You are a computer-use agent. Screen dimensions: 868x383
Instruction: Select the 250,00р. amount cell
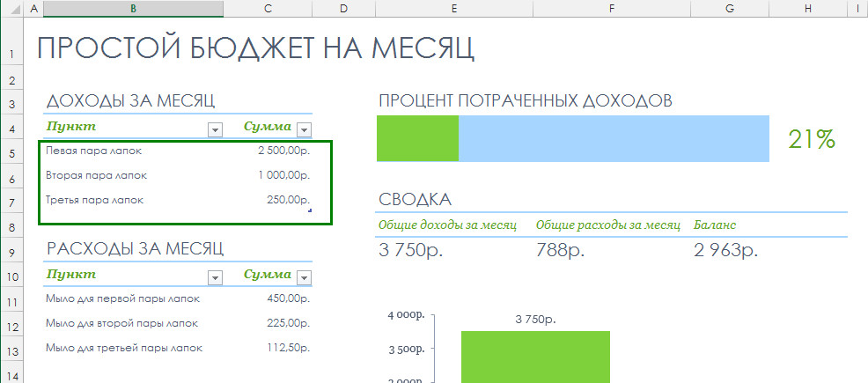point(268,201)
